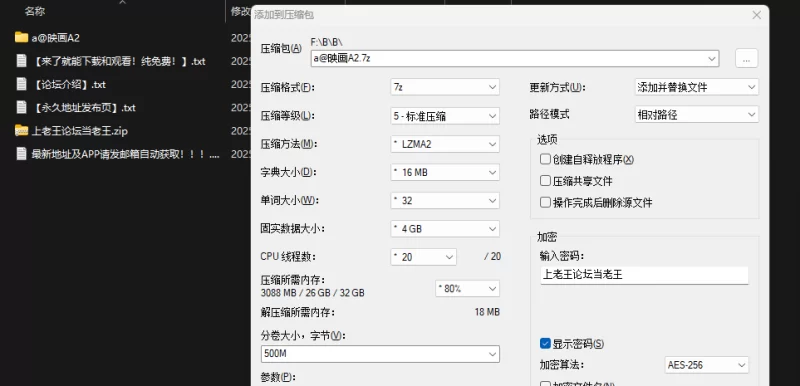Viewport: 800px width, 386px height.
Task: Click the 【论坛介绍】.txt file icon
Action: pos(21,84)
